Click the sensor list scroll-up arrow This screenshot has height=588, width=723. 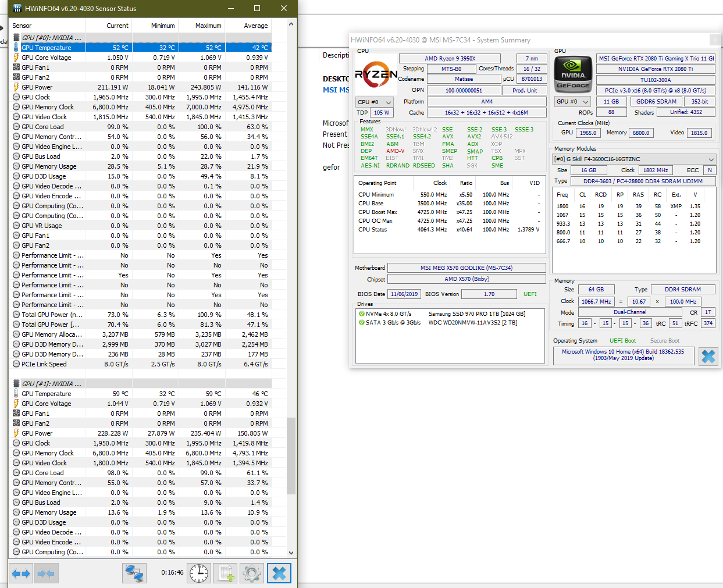291,25
